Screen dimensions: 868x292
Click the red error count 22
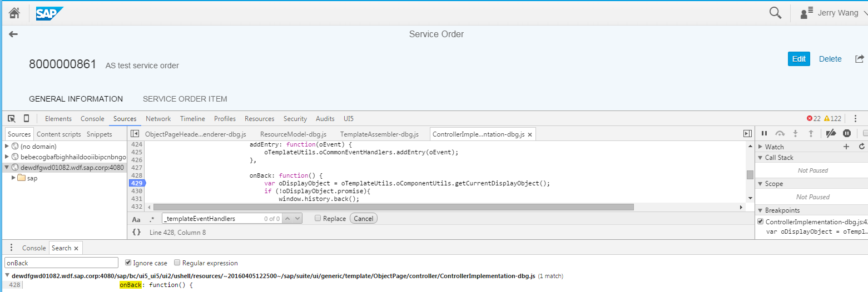coord(813,119)
